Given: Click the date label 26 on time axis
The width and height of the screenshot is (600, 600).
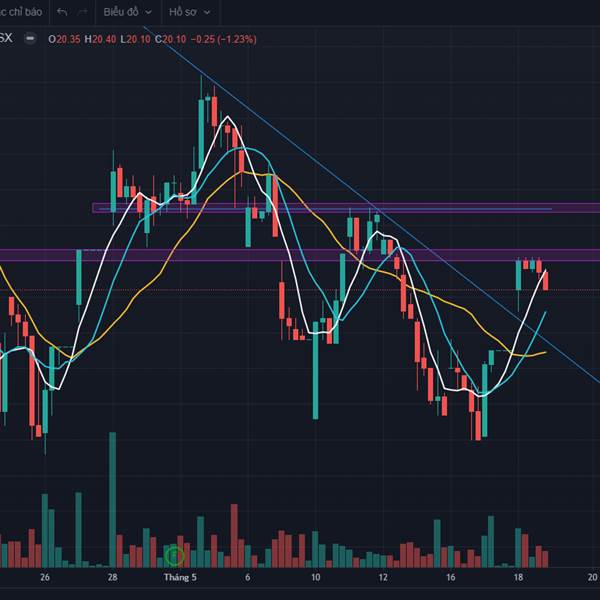Looking at the screenshot, I should coord(45,577).
